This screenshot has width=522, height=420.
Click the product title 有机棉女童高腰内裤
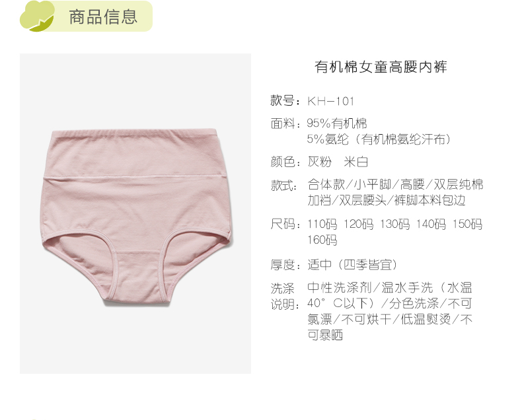381,67
